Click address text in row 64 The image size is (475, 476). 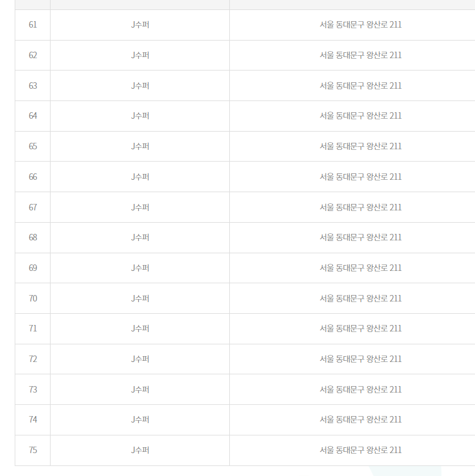pos(360,116)
